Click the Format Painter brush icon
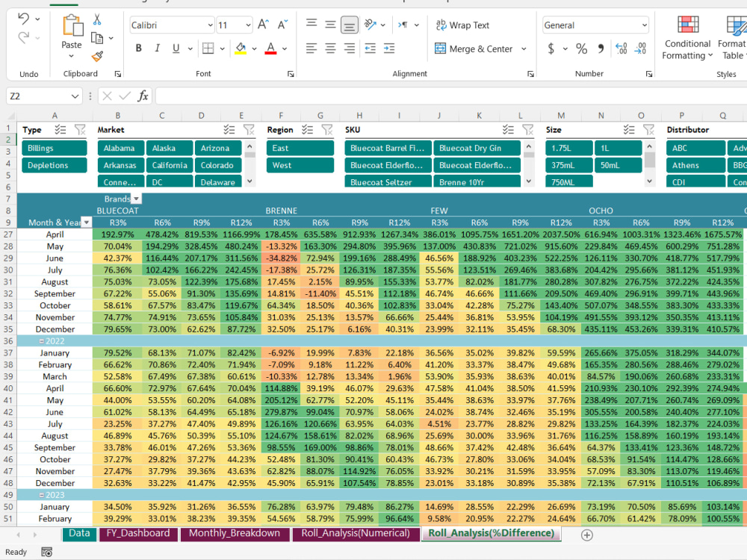This screenshot has height=560, width=747. (97, 56)
